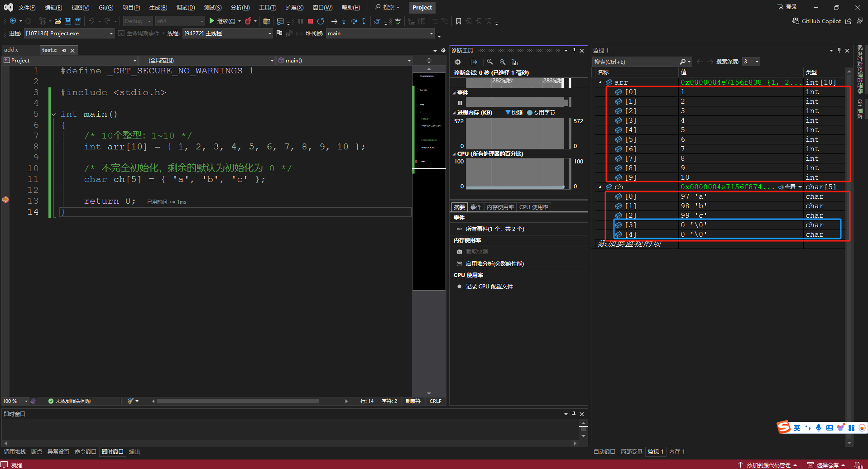The image size is (868, 469).
Task: Click the horizontal scrollbar in editor
Action: 238,401
